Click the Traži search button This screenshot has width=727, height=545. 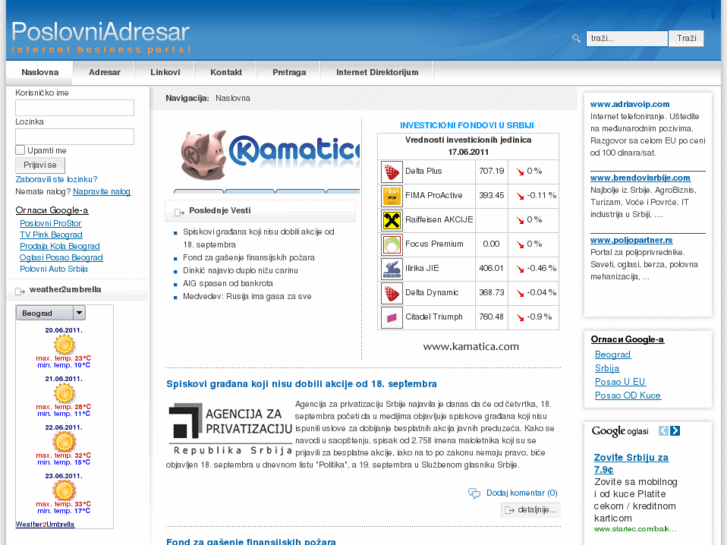click(686, 38)
